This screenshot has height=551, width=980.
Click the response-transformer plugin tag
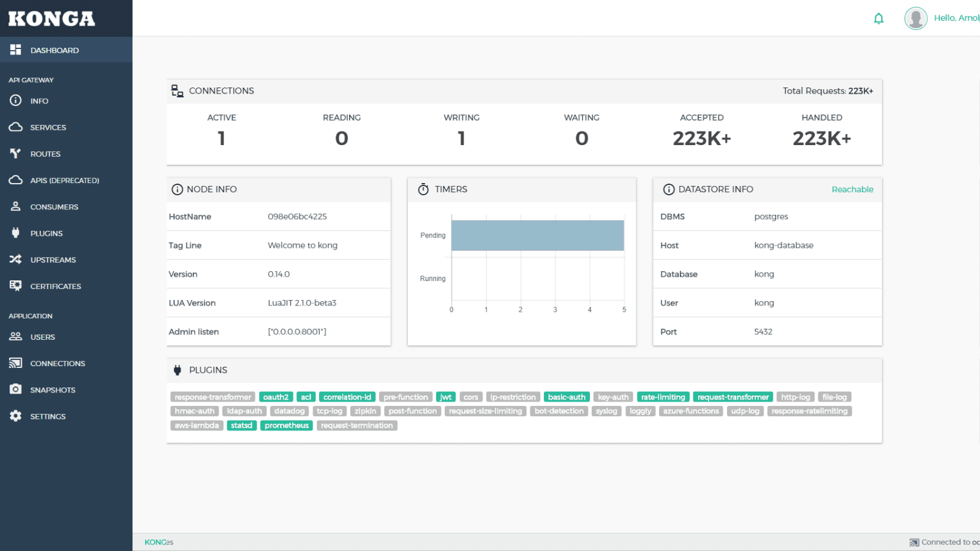(213, 397)
